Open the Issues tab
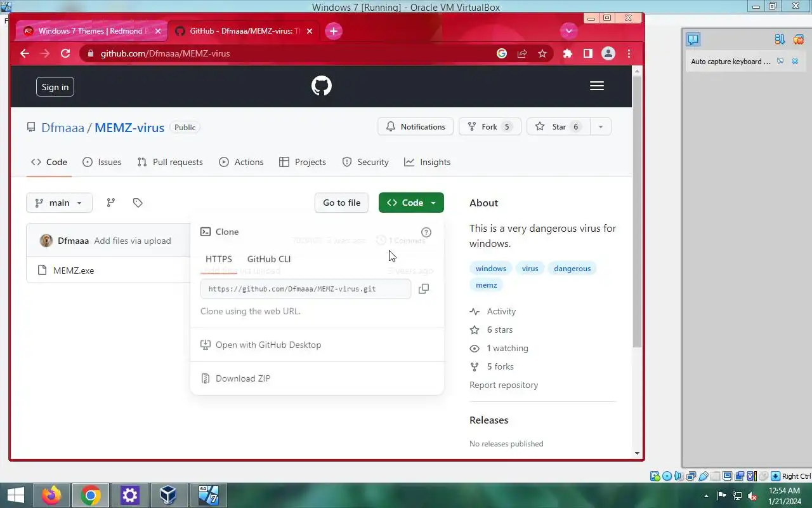The height and width of the screenshot is (508, 812). (102, 162)
